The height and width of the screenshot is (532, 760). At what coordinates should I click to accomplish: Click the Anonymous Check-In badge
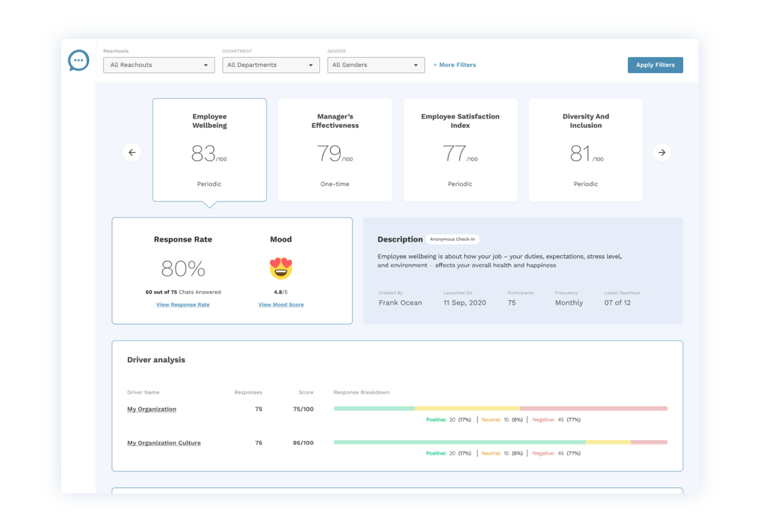point(453,239)
